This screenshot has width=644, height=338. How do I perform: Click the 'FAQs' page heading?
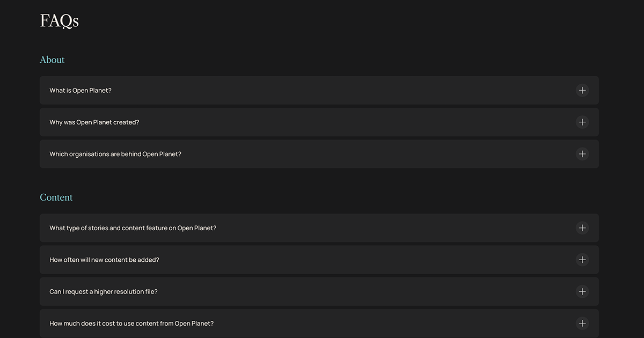[x=60, y=21]
